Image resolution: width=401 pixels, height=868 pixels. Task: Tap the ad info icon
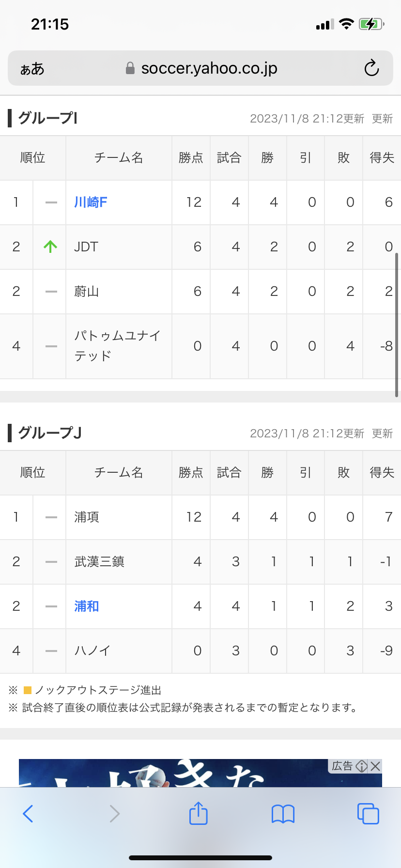pyautogui.click(x=361, y=766)
